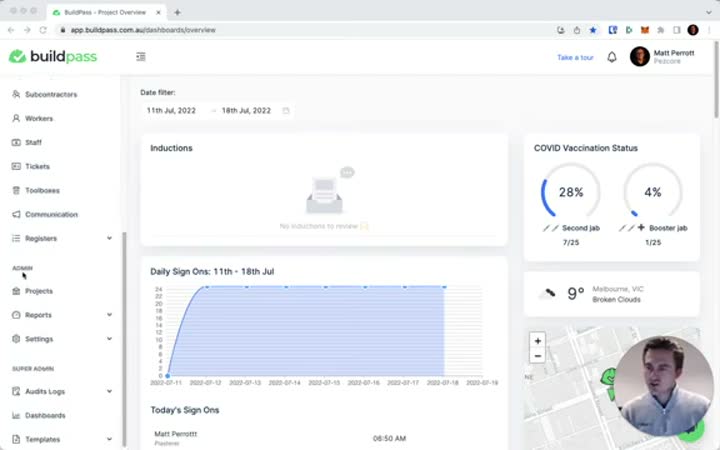This screenshot has width=720, height=450.
Task: Click the start date 11th Jul, 2022
Action: point(171,111)
